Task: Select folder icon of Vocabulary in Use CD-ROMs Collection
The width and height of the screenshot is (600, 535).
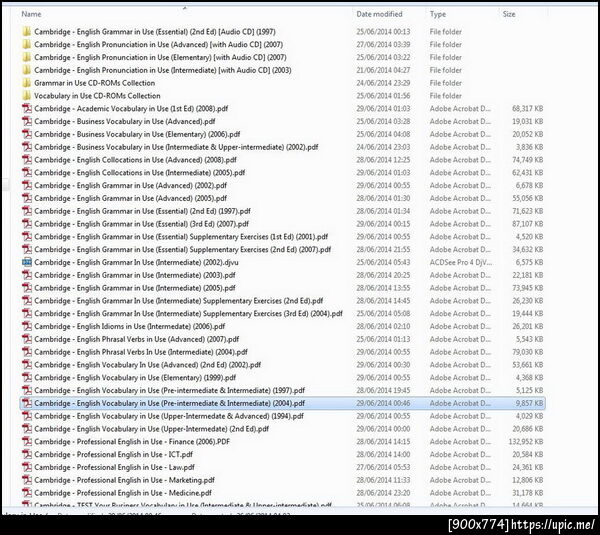Action: pos(26,96)
